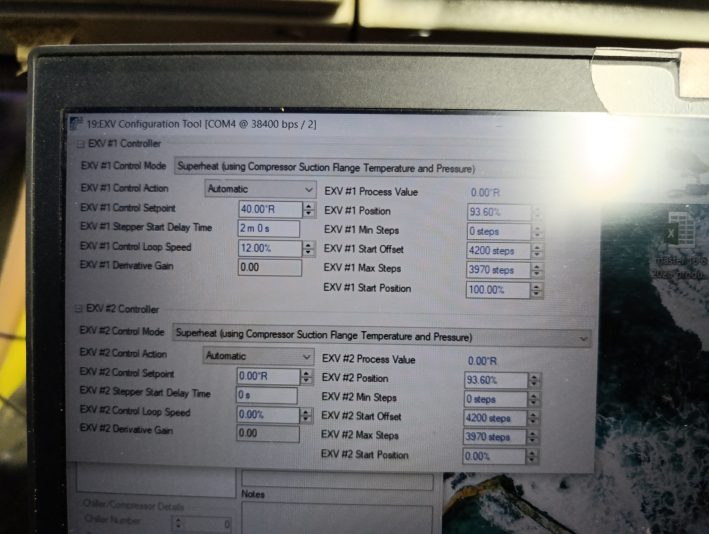This screenshot has height=534, width=709.
Task: Click EXV #2 Derivative Gain field
Action: (x=268, y=434)
